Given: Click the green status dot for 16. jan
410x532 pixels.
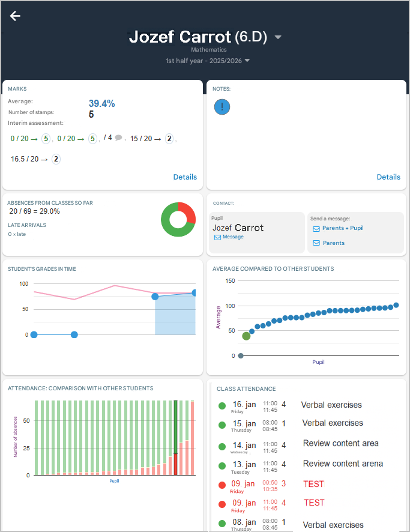Looking at the screenshot, I should 222,407.
